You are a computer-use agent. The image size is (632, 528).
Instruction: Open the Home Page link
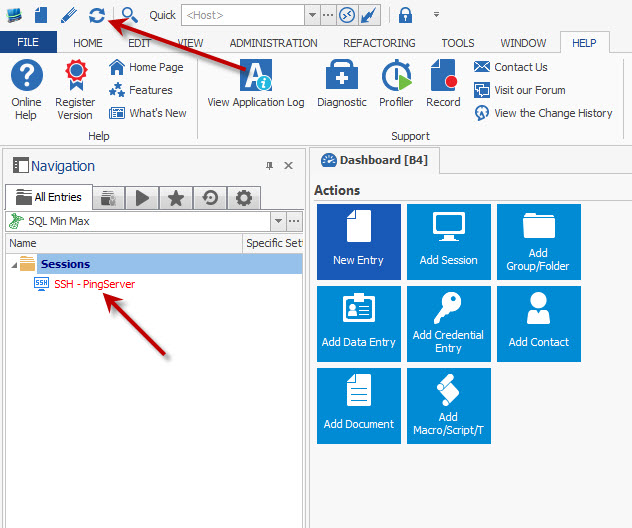pos(147,67)
